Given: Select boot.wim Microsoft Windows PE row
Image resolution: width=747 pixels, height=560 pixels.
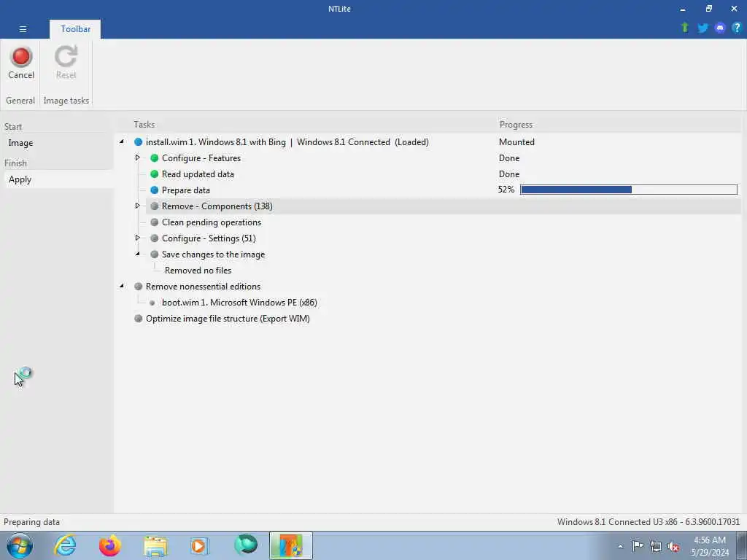Looking at the screenshot, I should coord(239,303).
